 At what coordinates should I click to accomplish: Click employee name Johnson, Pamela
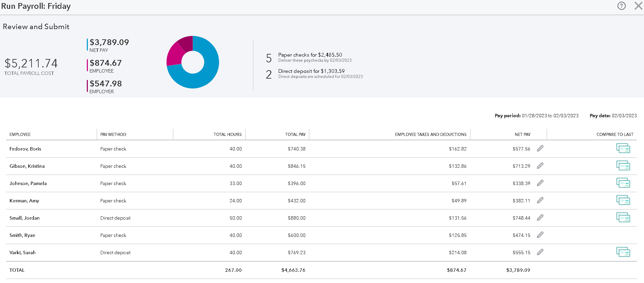[28, 183]
